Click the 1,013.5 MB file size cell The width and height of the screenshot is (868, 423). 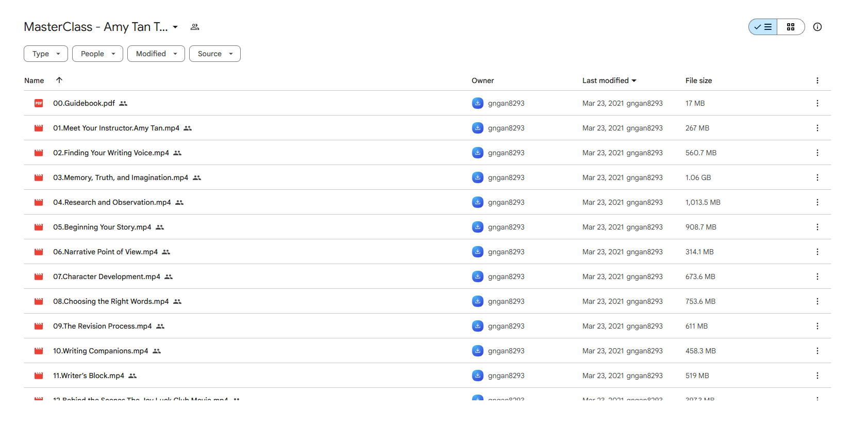(703, 202)
